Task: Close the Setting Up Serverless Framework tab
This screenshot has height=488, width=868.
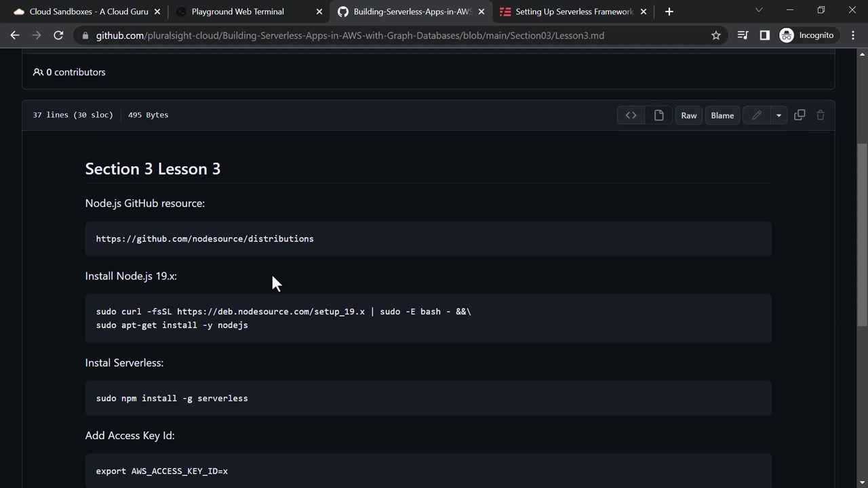Action: tap(644, 12)
